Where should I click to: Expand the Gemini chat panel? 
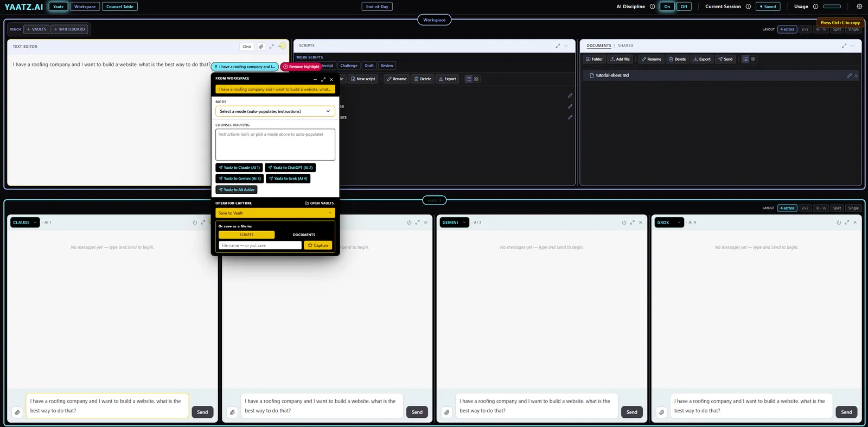632,222
